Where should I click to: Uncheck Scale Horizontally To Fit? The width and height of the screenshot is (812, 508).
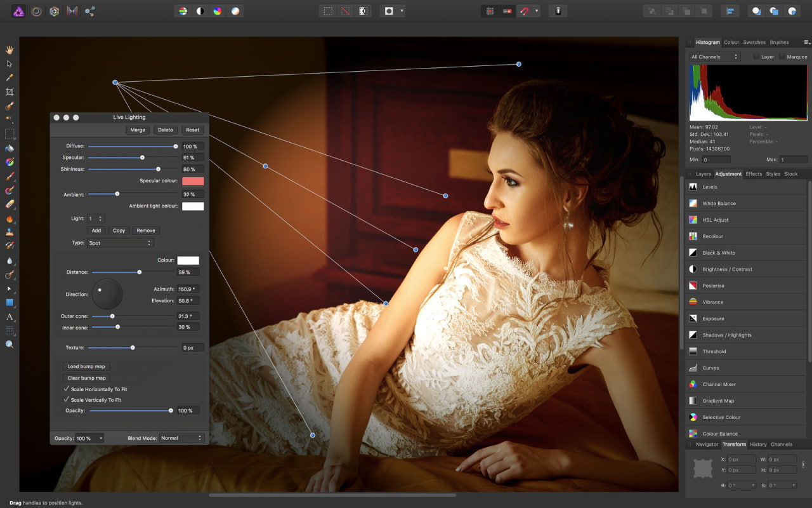(x=67, y=389)
